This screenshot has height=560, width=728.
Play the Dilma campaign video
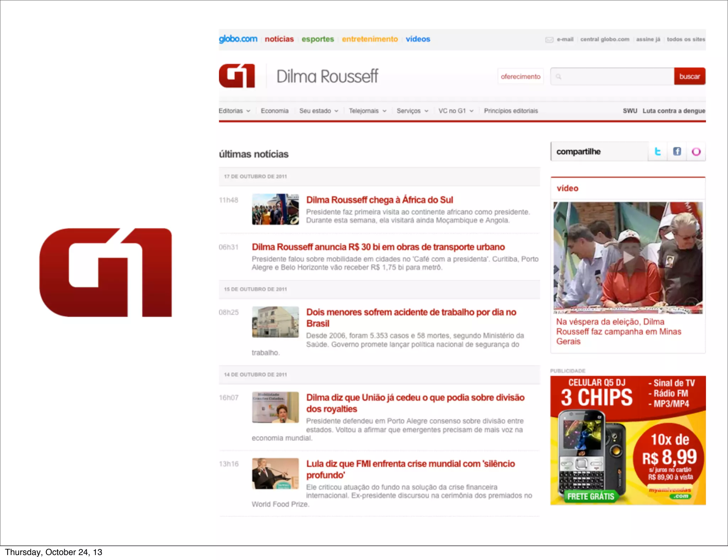[628, 257]
